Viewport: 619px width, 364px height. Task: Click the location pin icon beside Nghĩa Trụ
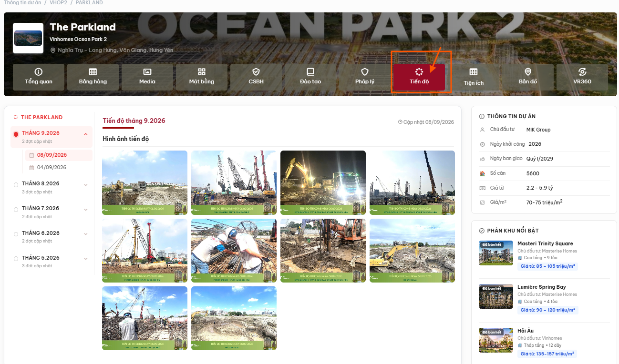[x=53, y=50]
